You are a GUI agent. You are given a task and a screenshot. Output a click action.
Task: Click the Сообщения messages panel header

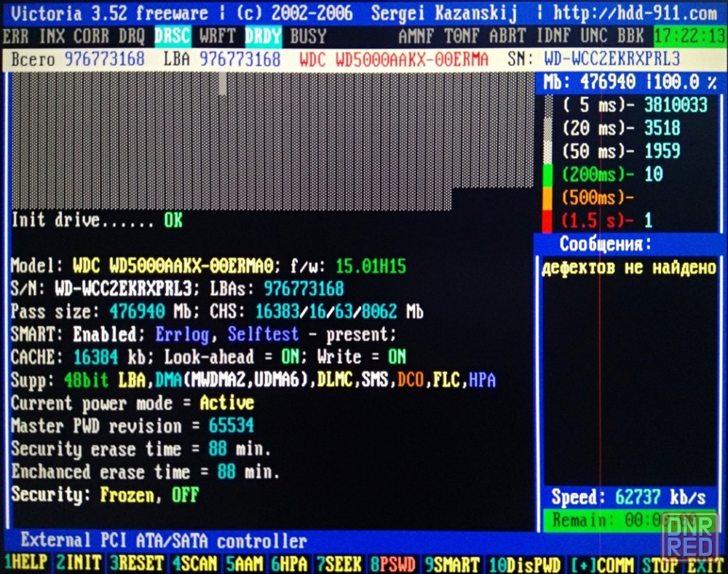coord(605,244)
